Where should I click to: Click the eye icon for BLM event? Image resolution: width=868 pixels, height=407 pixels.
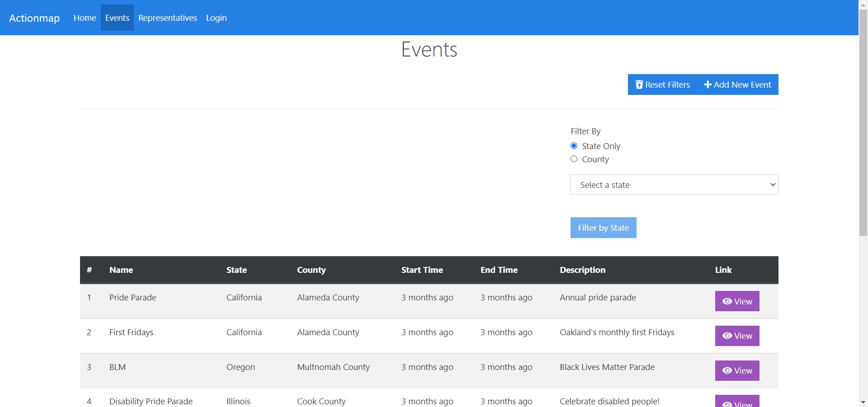click(727, 370)
